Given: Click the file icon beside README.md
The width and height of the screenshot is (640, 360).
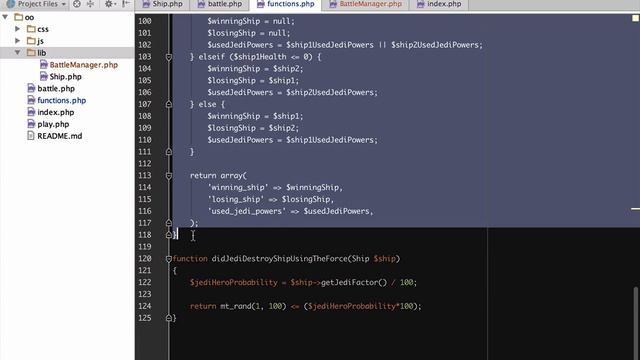Looking at the screenshot, I should 31,136.
